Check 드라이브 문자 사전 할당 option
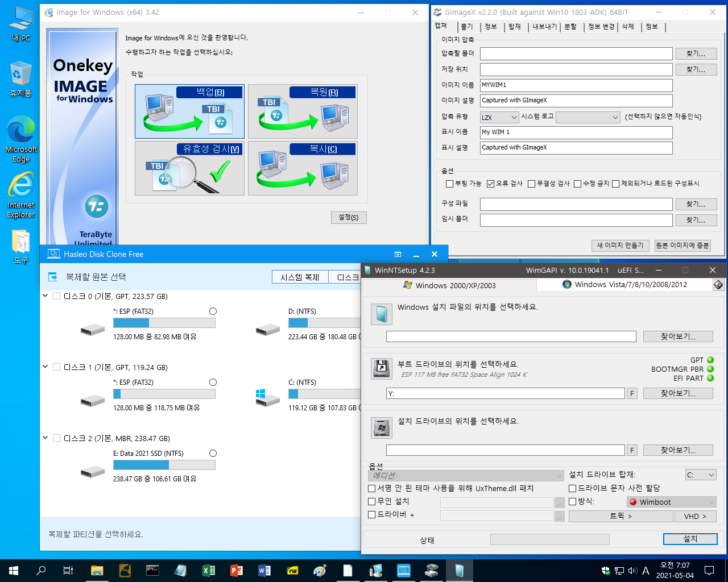Screen dimensions: 728x582 (x=572, y=488)
